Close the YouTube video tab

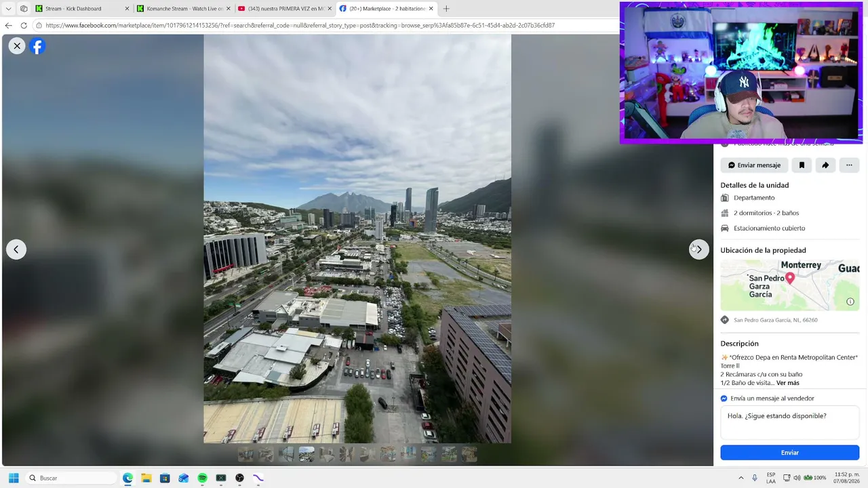(x=330, y=9)
